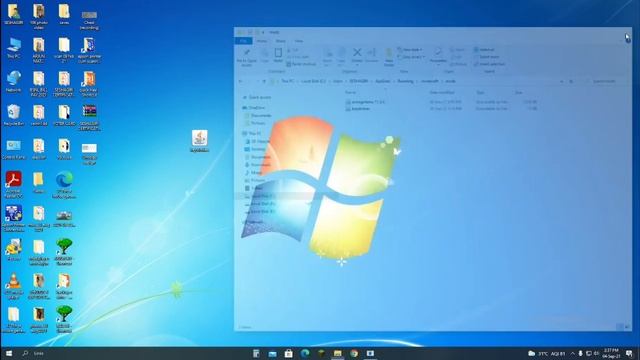Click the Explorer up-one-level arrow

264,81
